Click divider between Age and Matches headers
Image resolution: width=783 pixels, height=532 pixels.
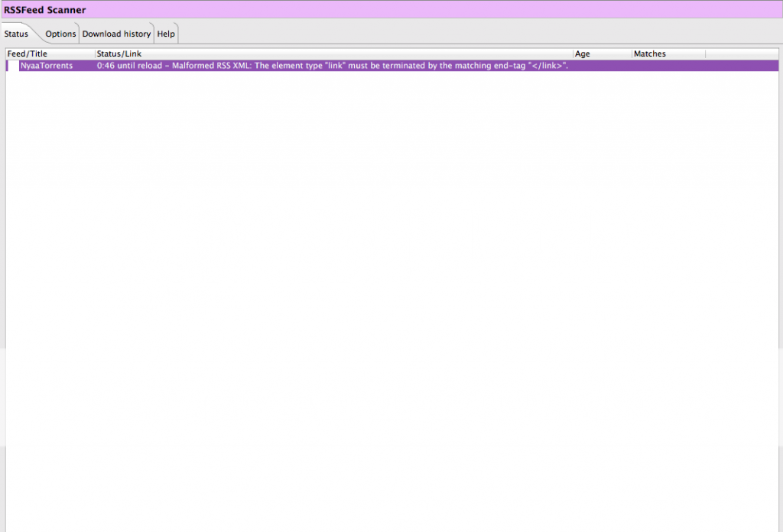632,54
